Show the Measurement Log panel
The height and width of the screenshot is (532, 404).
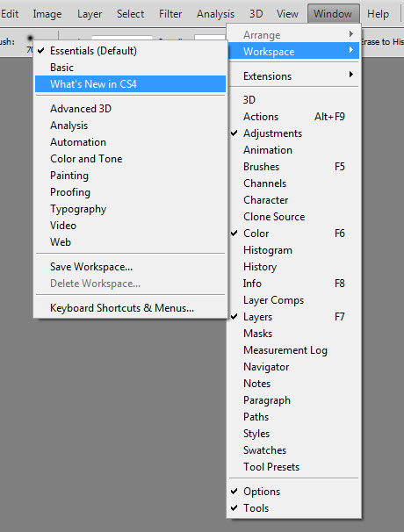coord(293,349)
